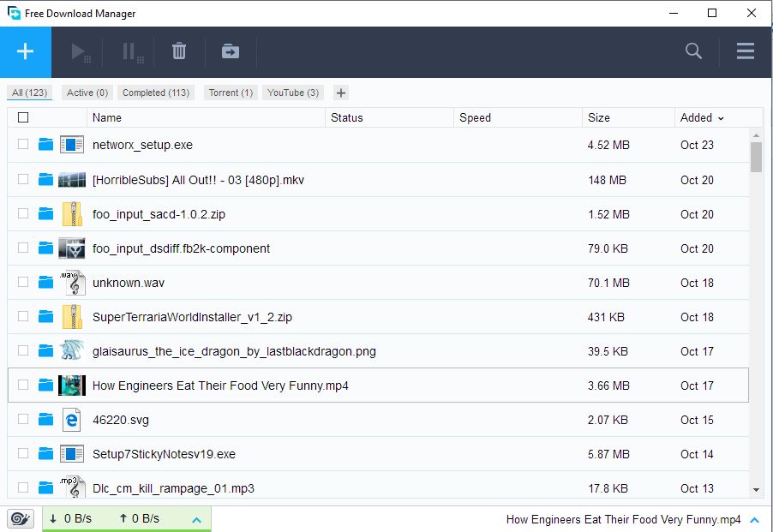
Task: Click the delete download trash icon
Action: click(178, 51)
